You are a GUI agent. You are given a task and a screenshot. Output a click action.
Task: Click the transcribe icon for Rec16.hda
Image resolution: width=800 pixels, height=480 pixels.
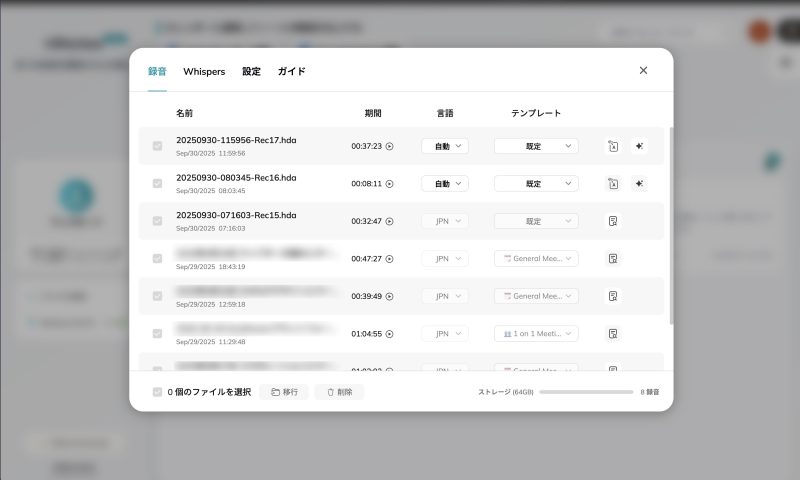pyautogui.click(x=613, y=184)
